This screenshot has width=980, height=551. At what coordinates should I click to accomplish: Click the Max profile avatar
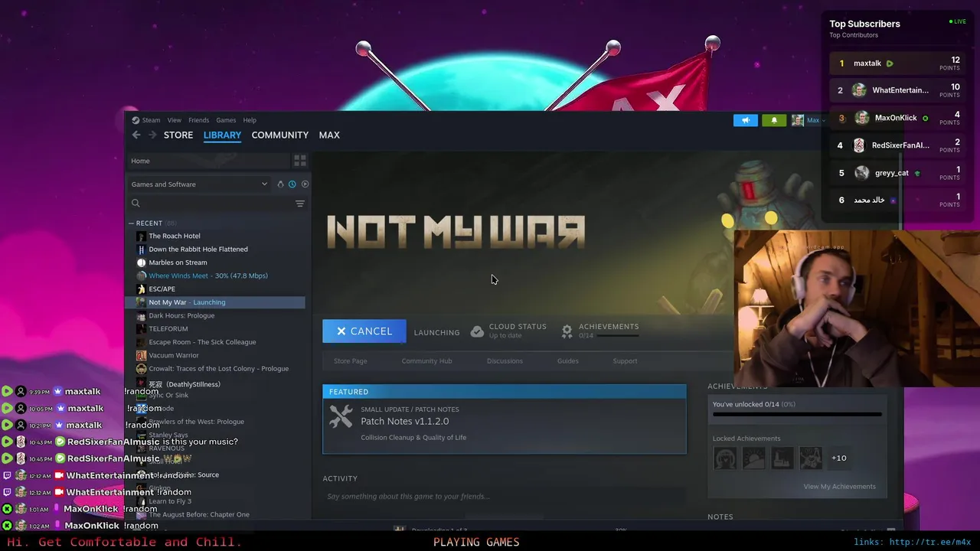point(798,120)
